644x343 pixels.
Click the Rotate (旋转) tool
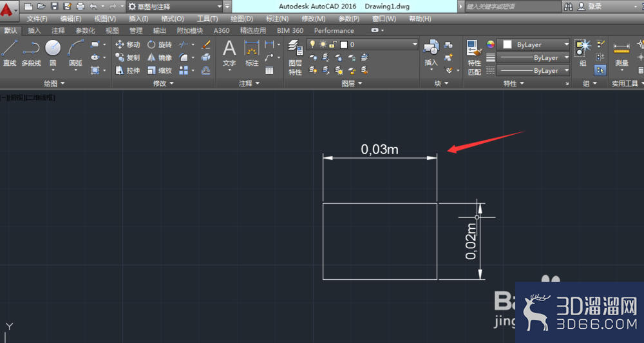pyautogui.click(x=160, y=44)
